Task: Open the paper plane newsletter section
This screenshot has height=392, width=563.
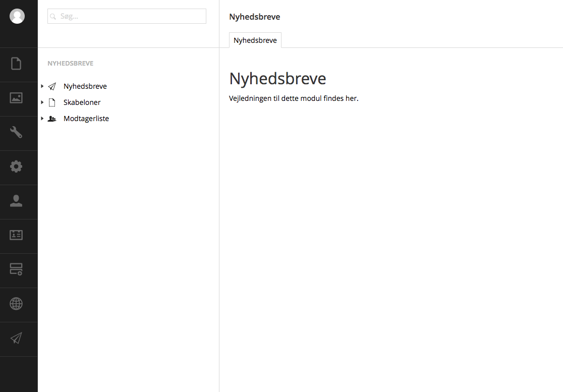Action: tap(16, 338)
